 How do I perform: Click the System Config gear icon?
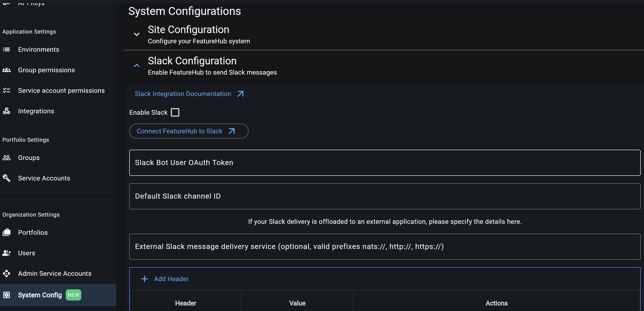(x=7, y=295)
